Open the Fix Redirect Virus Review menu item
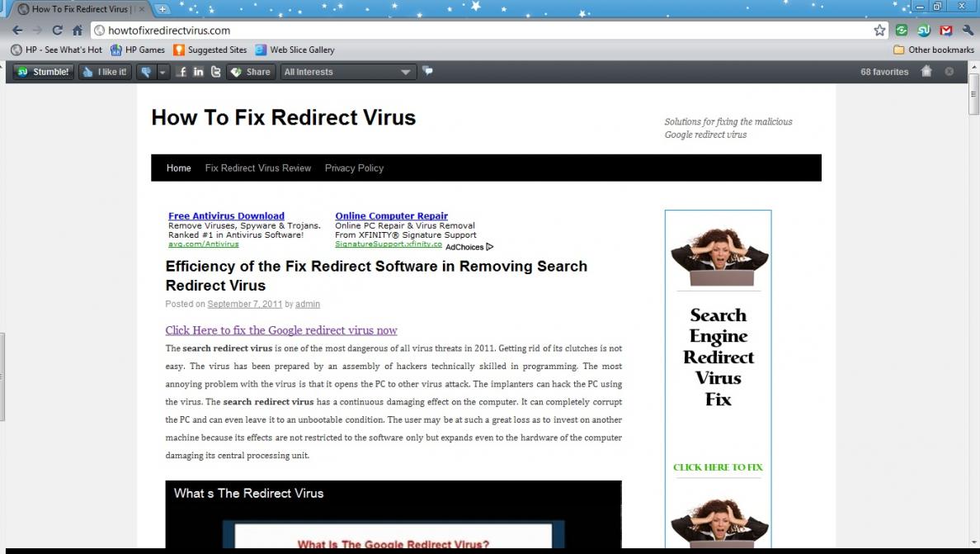This screenshot has width=980, height=554. tap(258, 168)
